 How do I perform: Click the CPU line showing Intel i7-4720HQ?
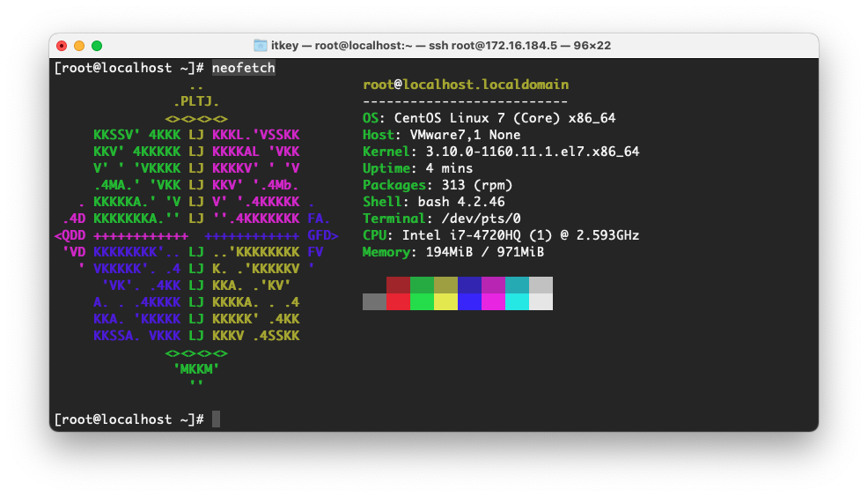[x=500, y=235]
